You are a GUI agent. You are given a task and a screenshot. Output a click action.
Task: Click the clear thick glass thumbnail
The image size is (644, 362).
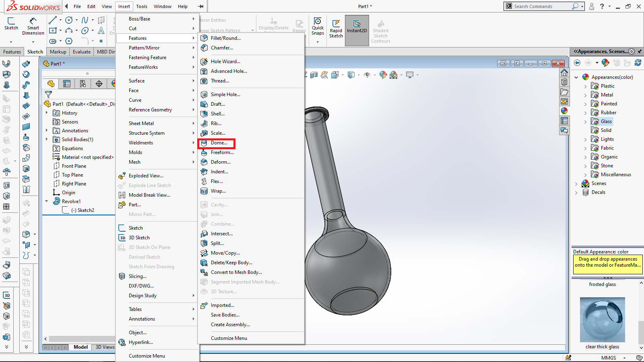(602, 319)
